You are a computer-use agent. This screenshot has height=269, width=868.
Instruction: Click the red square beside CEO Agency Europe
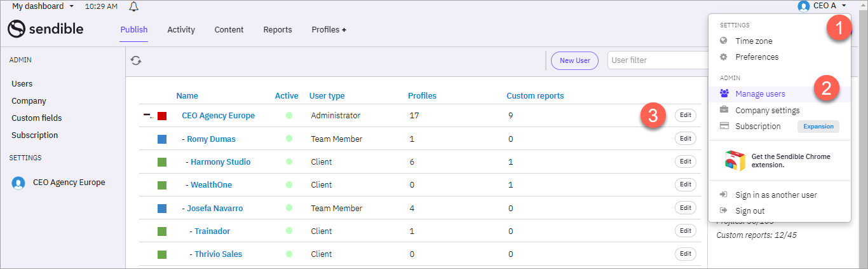(x=162, y=116)
